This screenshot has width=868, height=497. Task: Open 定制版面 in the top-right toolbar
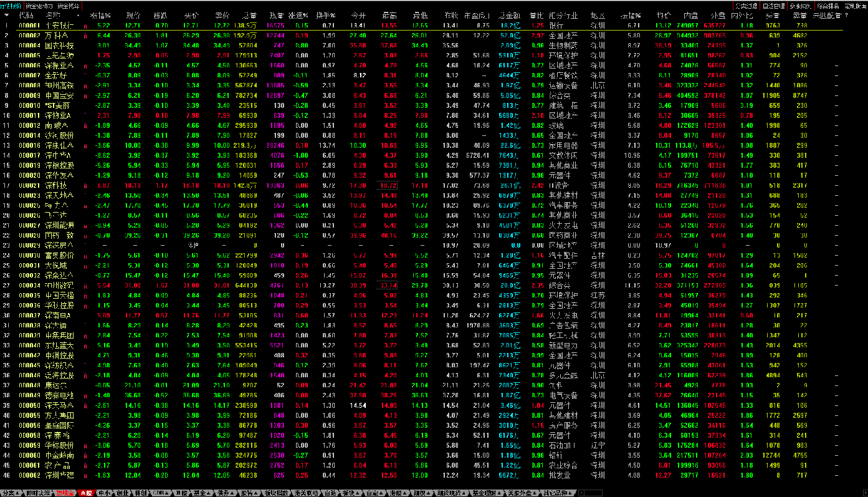854,5
